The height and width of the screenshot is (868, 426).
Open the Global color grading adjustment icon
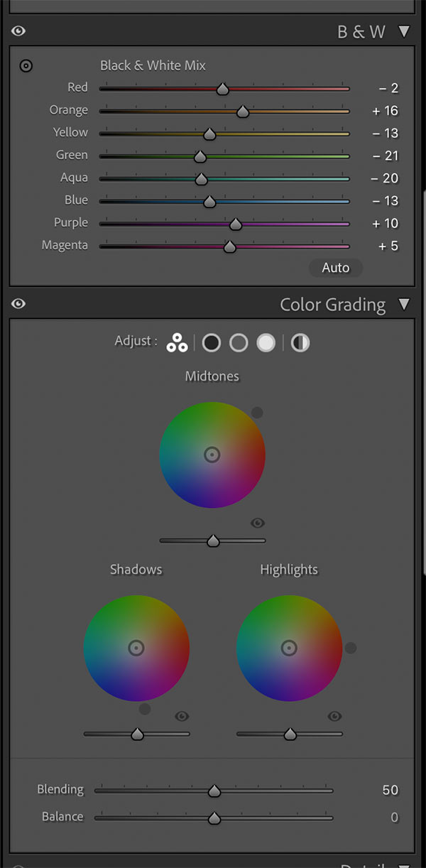(x=300, y=342)
